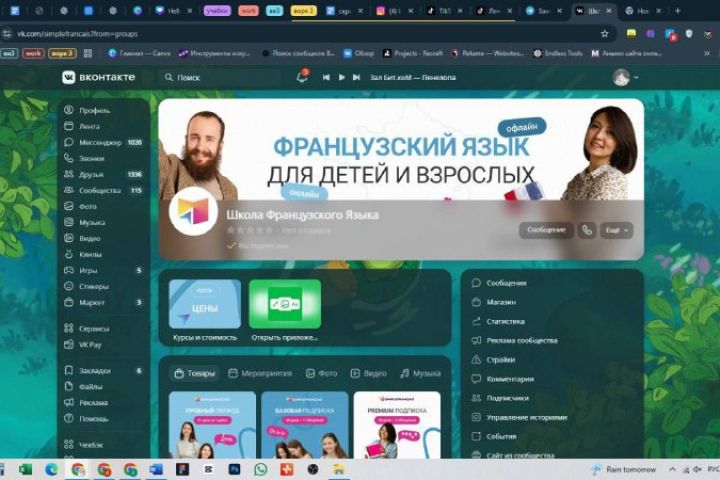This screenshot has width=720, height=480.
Task: Open Лента news feed in sidebar
Action: [89, 126]
